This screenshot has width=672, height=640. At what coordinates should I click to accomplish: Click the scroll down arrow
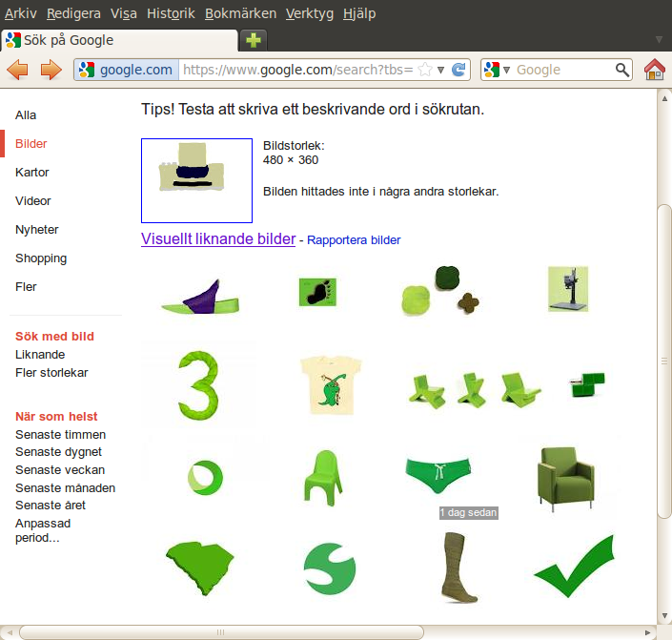click(664, 615)
